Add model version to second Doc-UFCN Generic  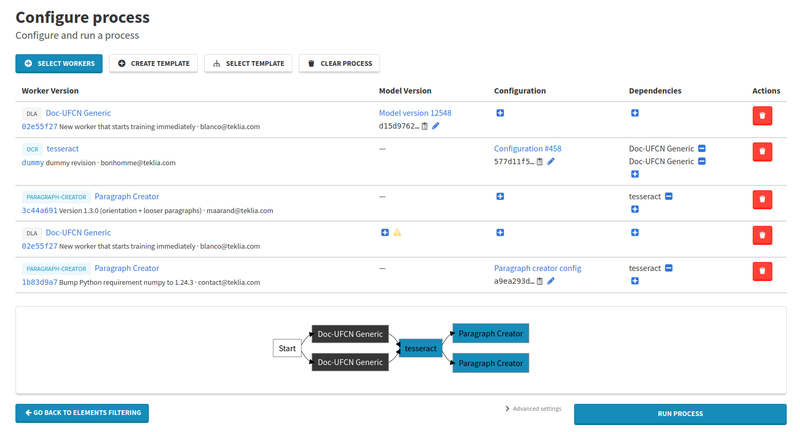[385, 233]
